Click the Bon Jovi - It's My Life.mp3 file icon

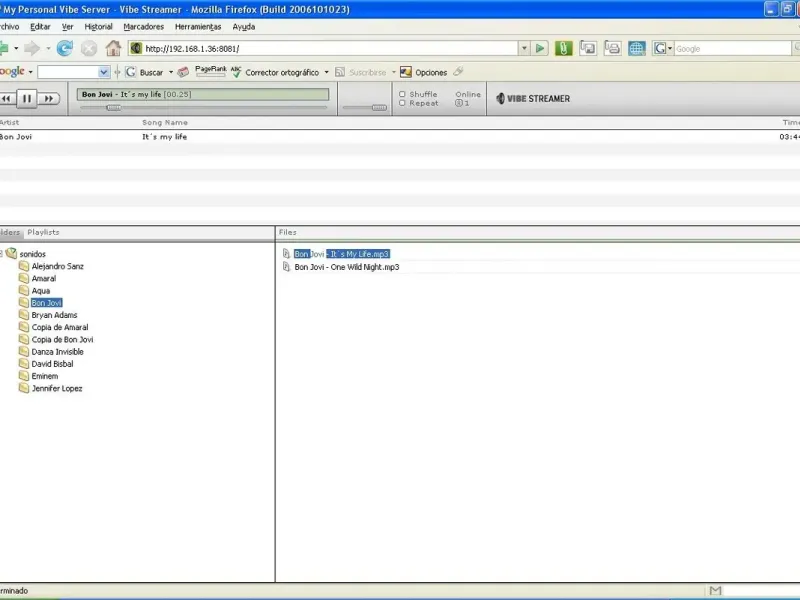[286, 254]
